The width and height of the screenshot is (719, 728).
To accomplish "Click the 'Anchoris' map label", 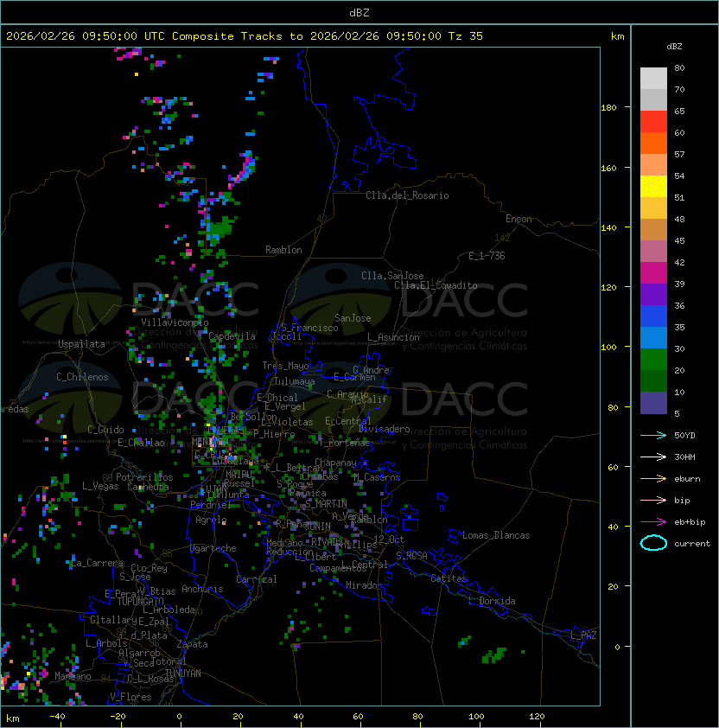I will [x=202, y=589].
